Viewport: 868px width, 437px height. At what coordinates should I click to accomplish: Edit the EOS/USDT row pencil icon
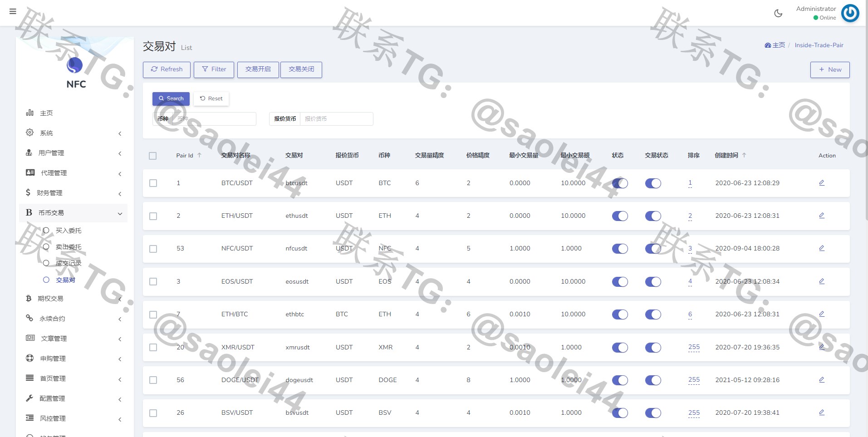click(822, 281)
